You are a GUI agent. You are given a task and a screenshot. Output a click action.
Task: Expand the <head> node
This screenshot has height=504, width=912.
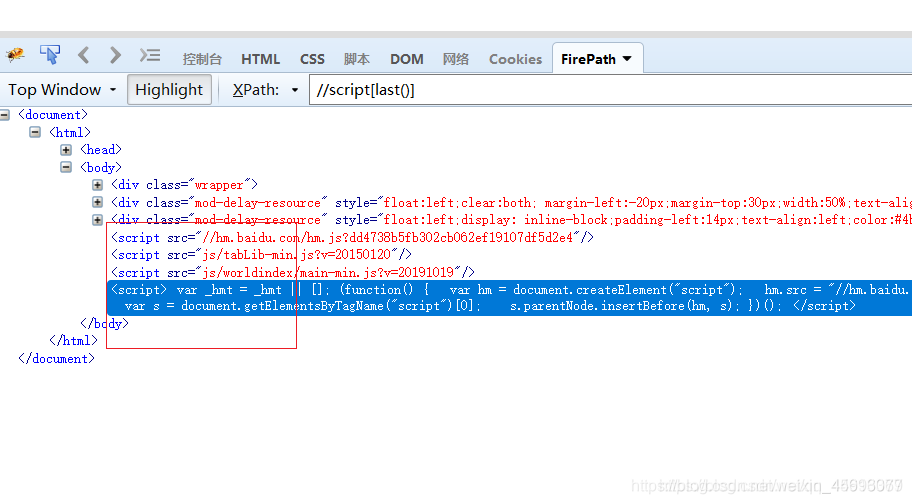coord(66,150)
